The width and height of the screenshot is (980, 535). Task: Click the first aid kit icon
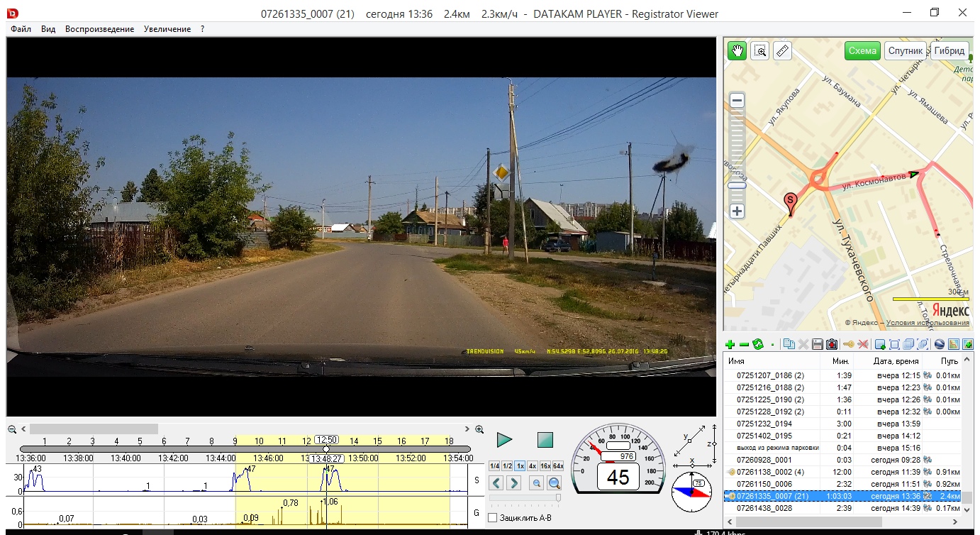click(832, 344)
